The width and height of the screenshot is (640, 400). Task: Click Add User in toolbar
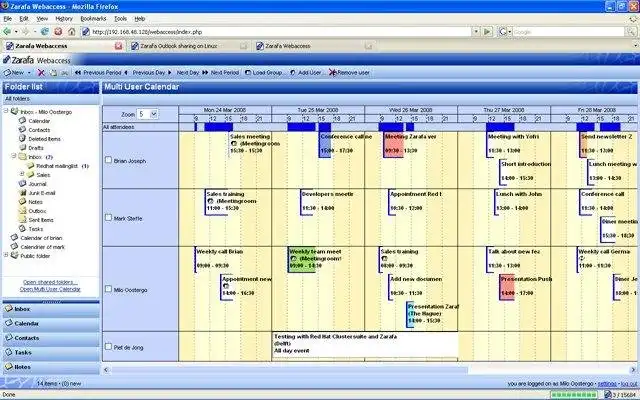coord(306,73)
